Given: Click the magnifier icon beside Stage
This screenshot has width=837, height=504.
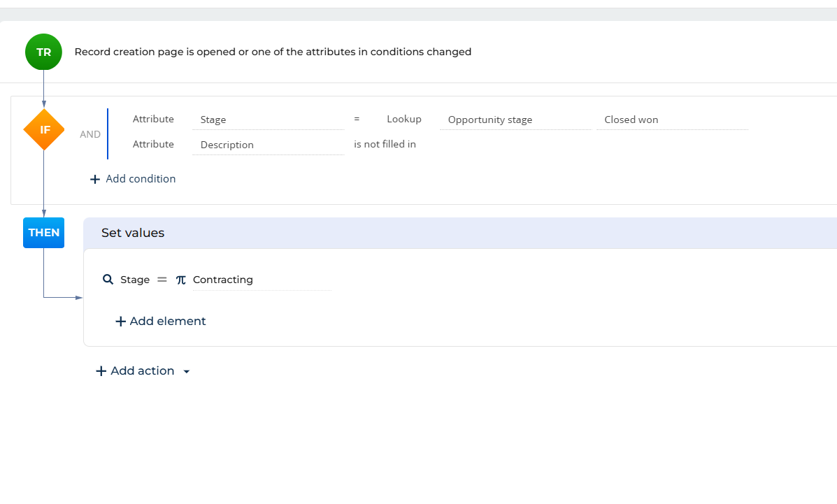Looking at the screenshot, I should [108, 280].
